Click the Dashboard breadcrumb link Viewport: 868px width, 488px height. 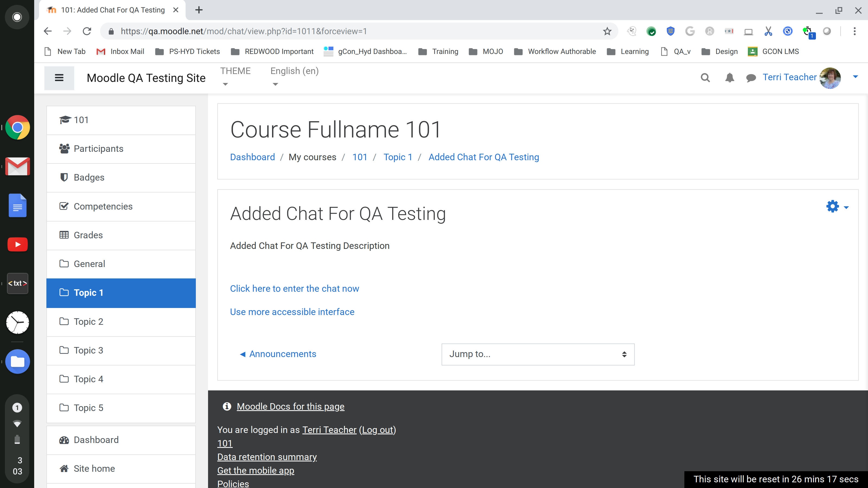tap(252, 157)
